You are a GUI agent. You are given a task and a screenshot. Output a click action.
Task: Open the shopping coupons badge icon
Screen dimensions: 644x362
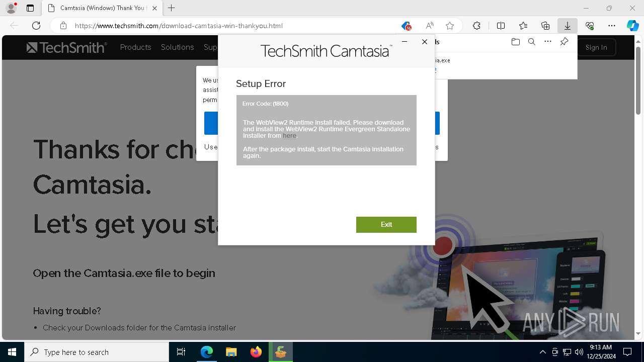406,26
